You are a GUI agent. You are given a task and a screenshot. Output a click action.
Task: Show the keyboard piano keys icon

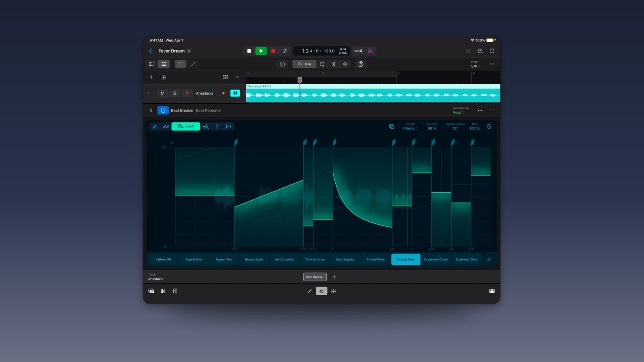(x=492, y=291)
